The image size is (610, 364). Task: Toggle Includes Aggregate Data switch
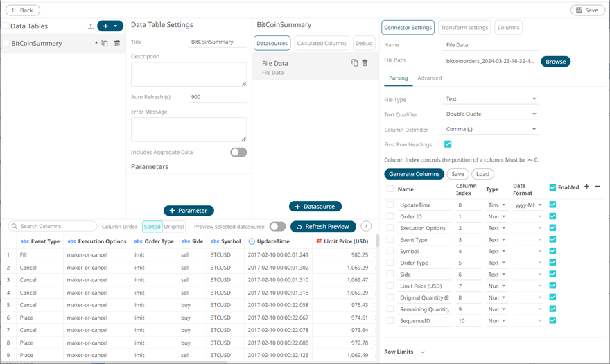(x=238, y=153)
